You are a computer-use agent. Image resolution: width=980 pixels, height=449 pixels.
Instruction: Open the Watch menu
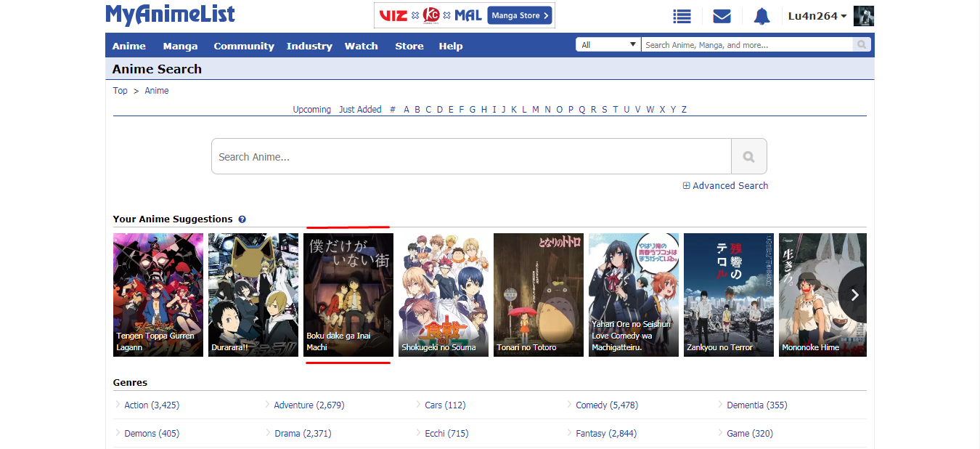[362, 46]
